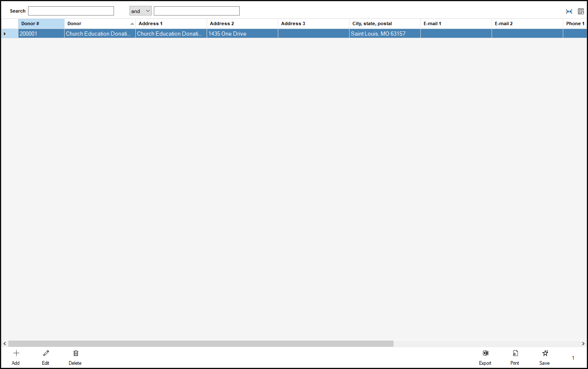Print the donor list

(x=515, y=353)
